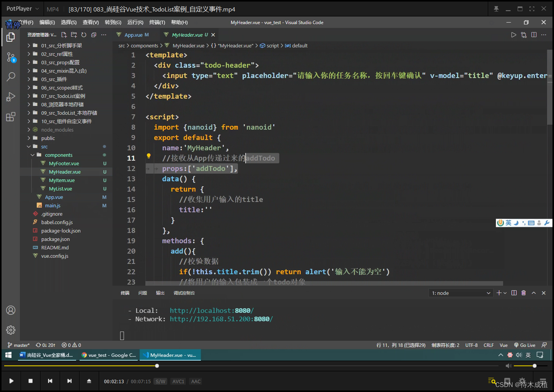Open the PotPlayer main menu dropdown

(x=23, y=8)
